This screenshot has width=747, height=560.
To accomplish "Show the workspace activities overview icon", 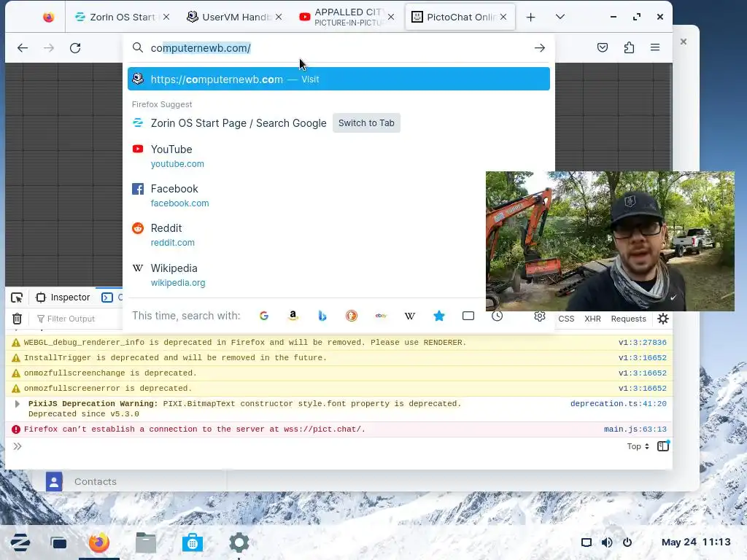I will pos(58,542).
